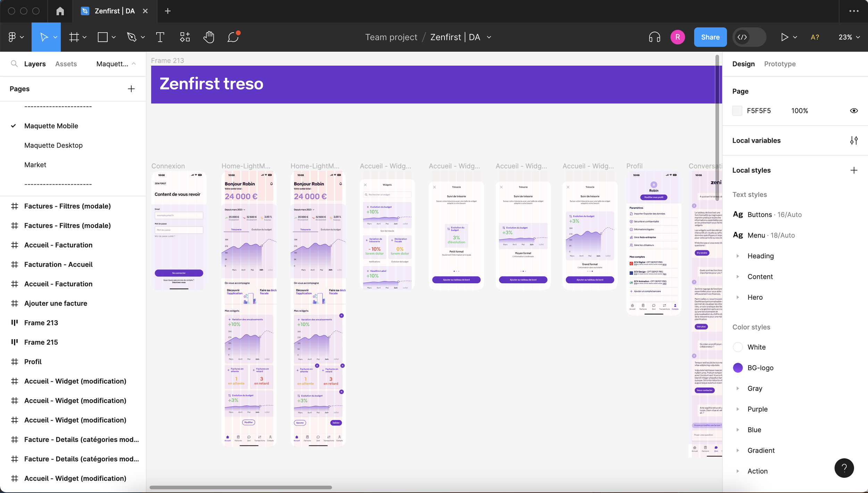868x493 pixels.
Task: Open the Resources components tool
Action: [185, 37]
